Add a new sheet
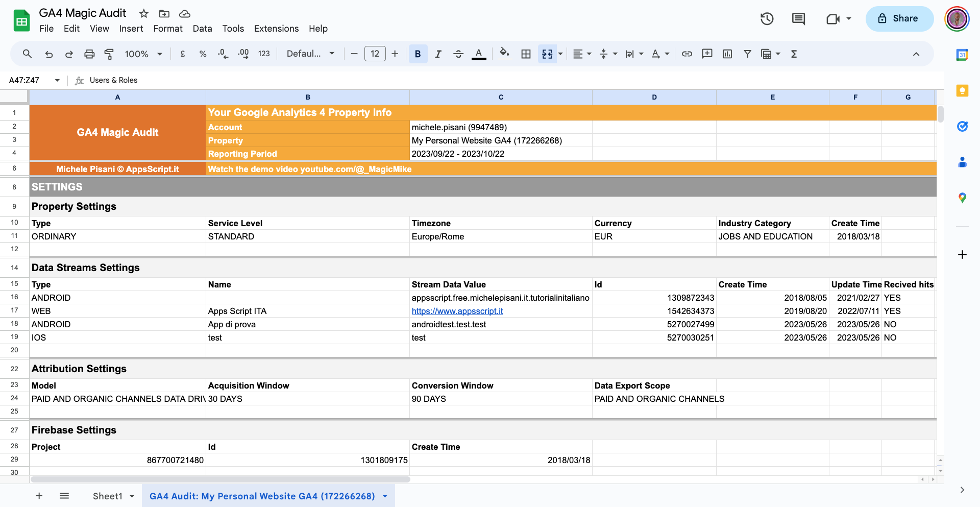This screenshot has height=507, width=980. 39,496
